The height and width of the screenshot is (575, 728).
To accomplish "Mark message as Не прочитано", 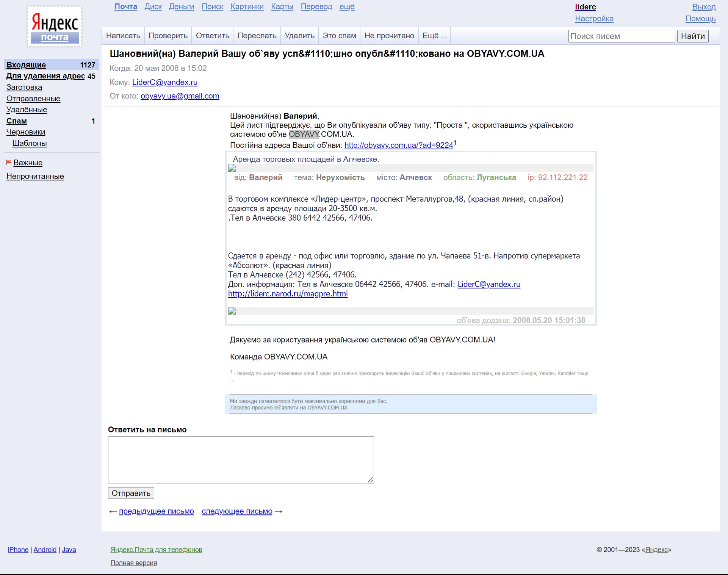I will point(389,36).
